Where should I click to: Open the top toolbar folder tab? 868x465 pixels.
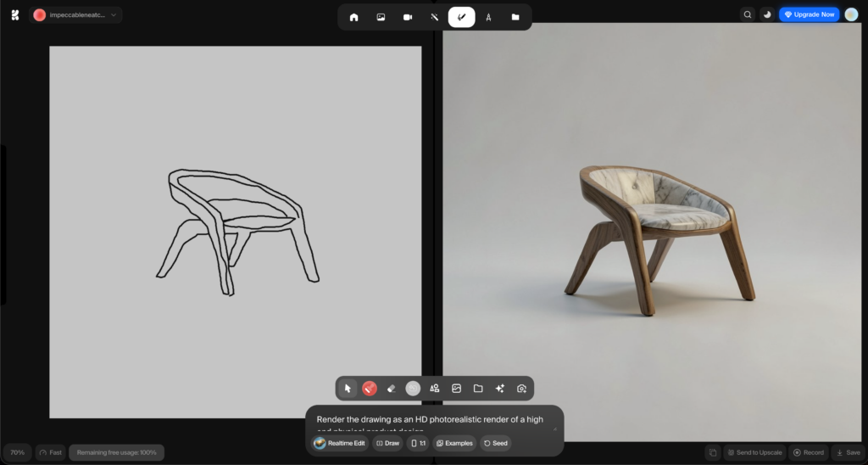pos(515,17)
